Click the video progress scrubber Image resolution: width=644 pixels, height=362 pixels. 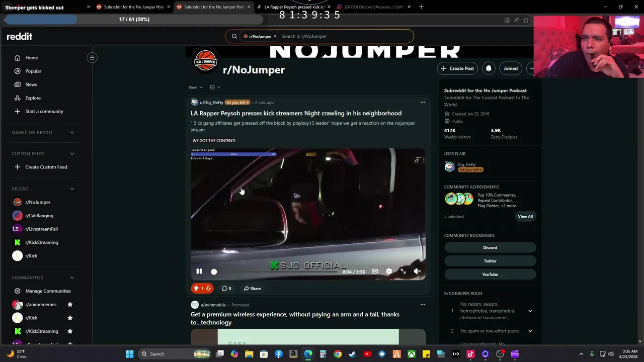tap(214, 272)
